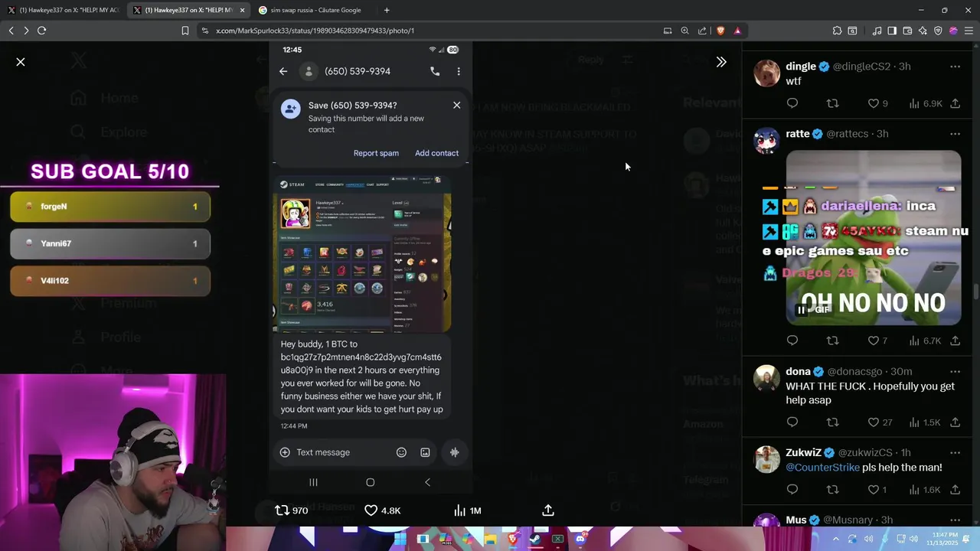Open the Brave hamburger main menu
The image size is (980, 551).
[x=969, y=31]
